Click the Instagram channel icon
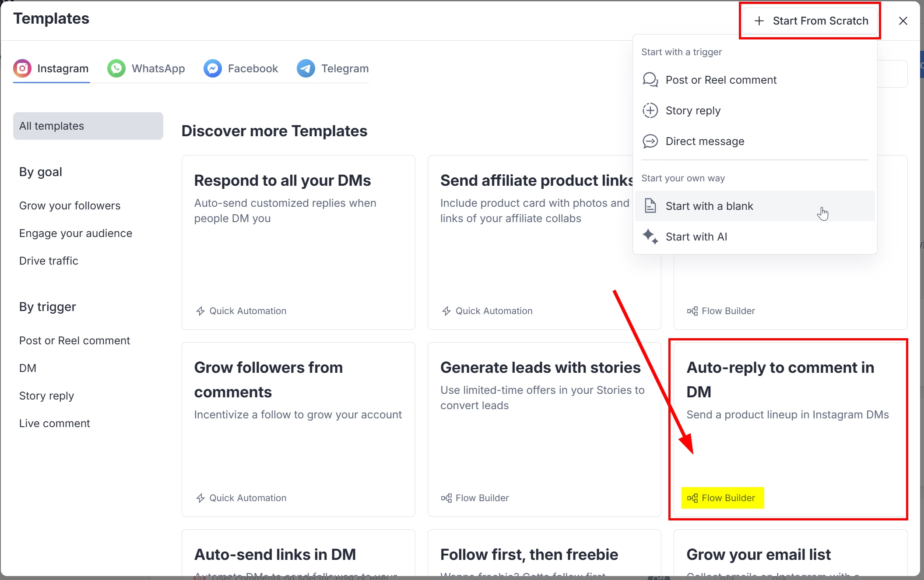 click(22, 68)
